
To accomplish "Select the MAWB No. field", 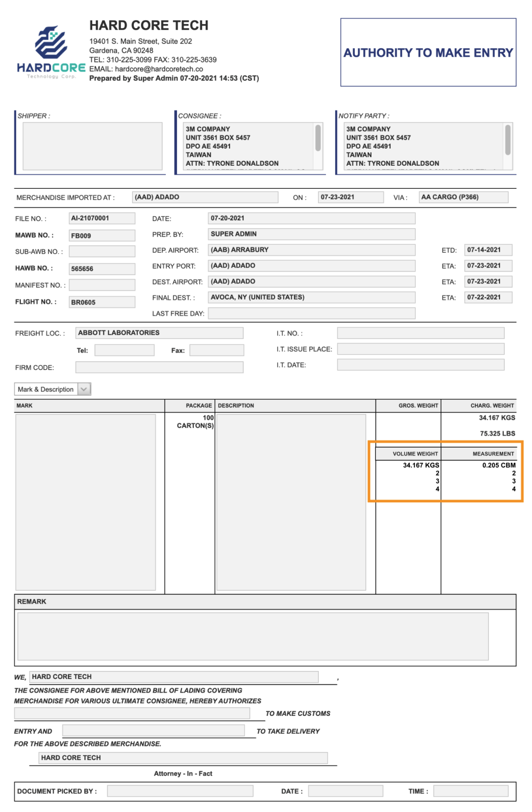I will (x=102, y=235).
